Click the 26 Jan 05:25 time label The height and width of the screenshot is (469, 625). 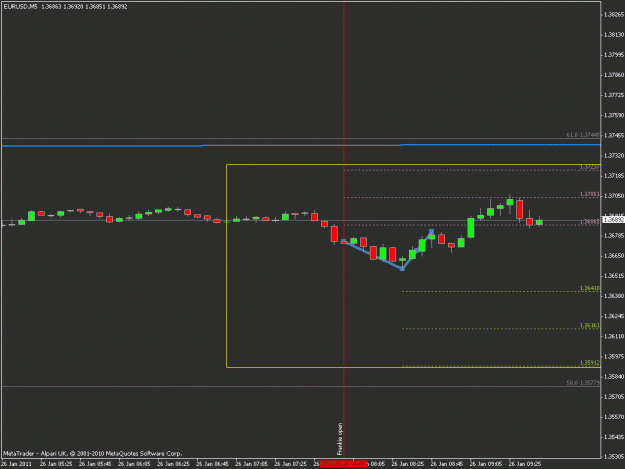pyautogui.click(x=56, y=464)
